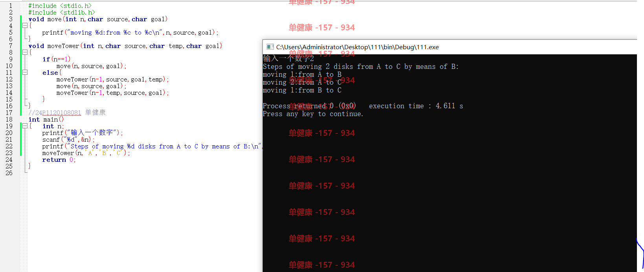The image size is (644, 272).
Task: Click the '//24P1120108081' comment line
Action: [67, 113]
